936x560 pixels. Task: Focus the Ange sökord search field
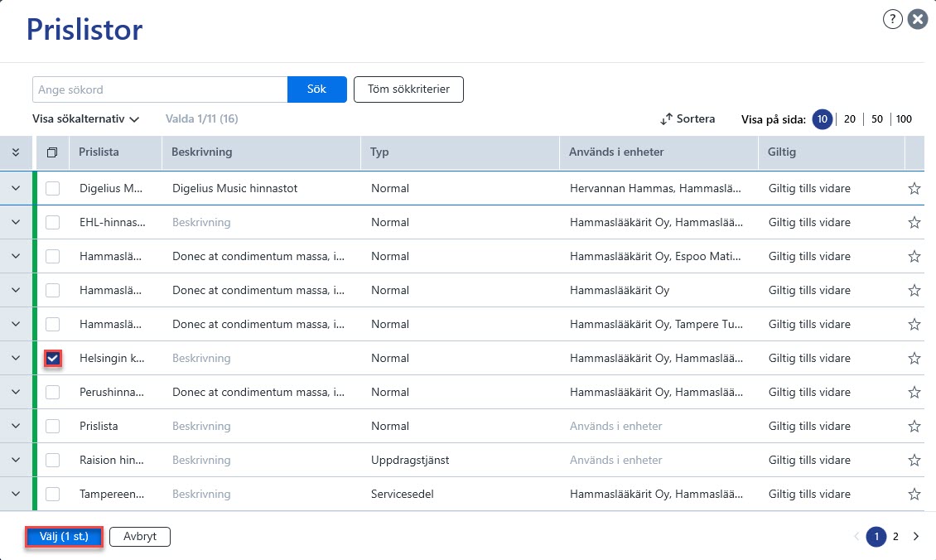click(160, 89)
